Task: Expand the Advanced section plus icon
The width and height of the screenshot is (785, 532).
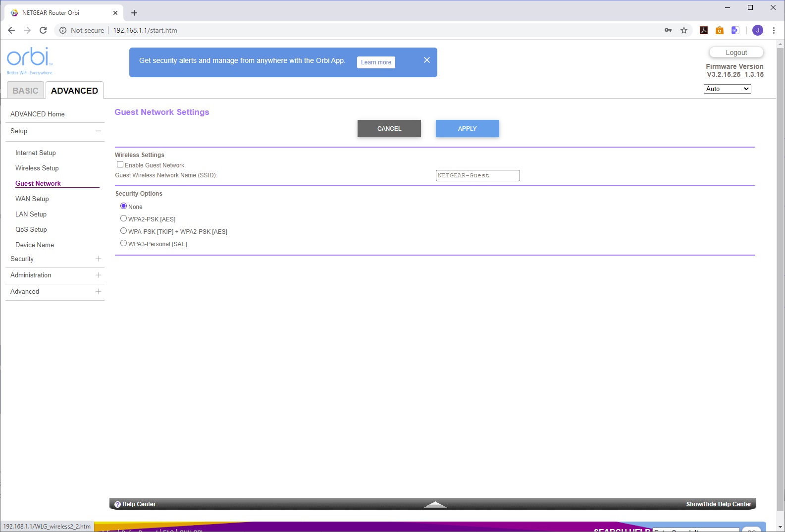Action: [x=99, y=291]
